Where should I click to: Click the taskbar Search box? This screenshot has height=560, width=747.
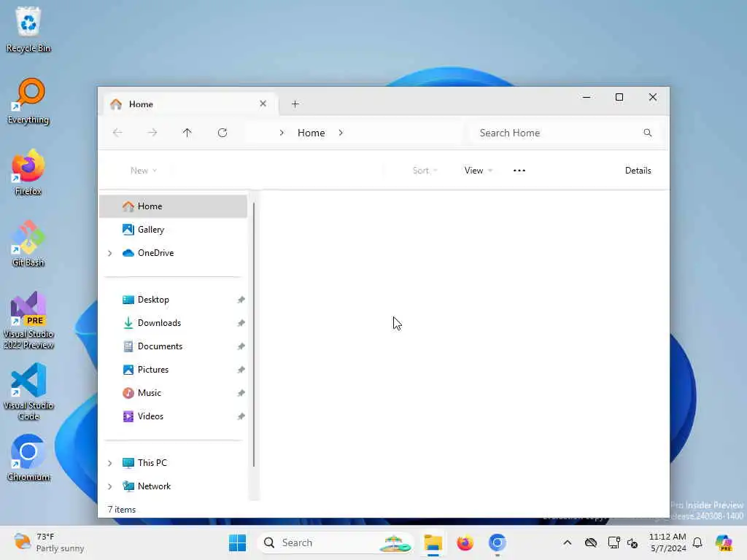pos(336,542)
